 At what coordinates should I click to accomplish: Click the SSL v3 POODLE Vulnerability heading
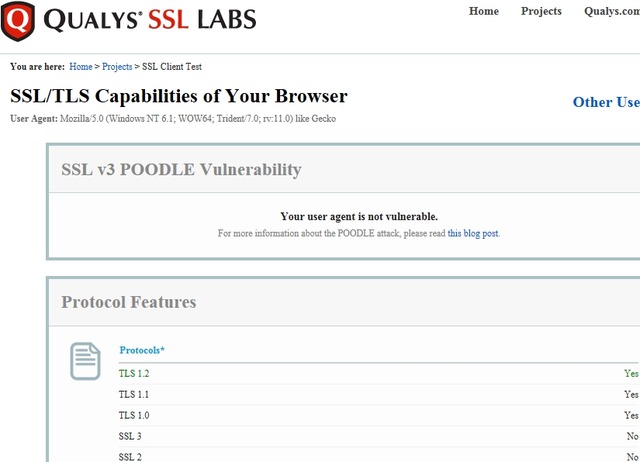(181, 169)
